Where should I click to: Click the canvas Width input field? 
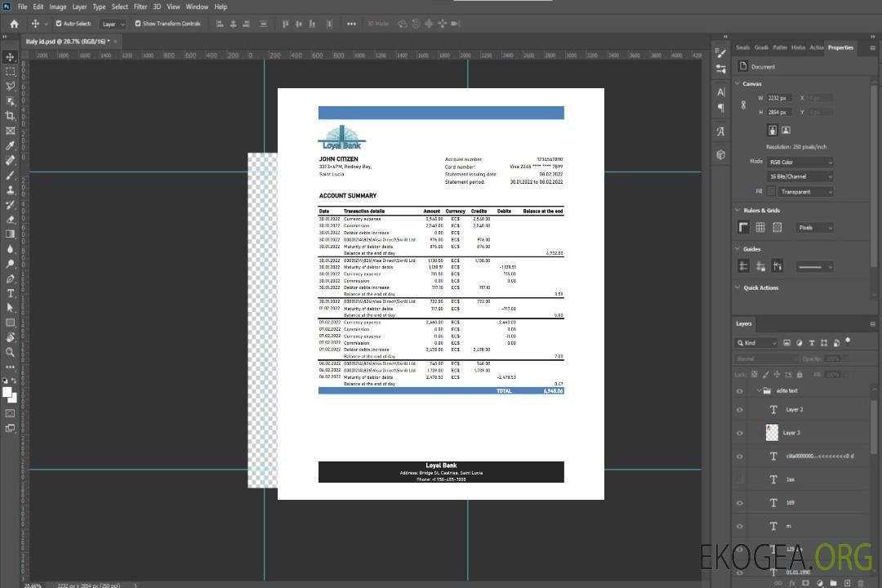[x=780, y=98]
